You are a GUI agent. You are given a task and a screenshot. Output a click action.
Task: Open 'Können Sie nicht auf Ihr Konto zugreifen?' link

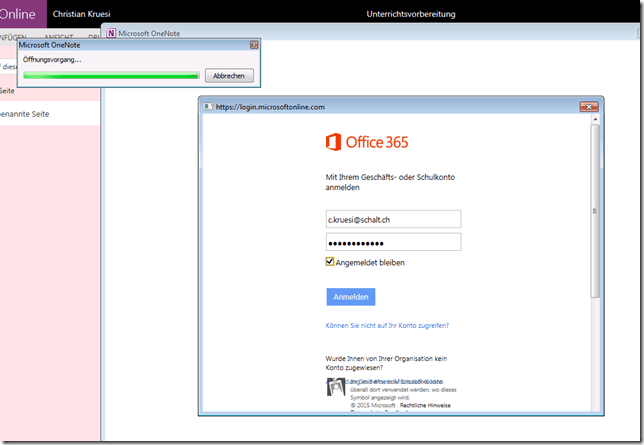click(387, 325)
